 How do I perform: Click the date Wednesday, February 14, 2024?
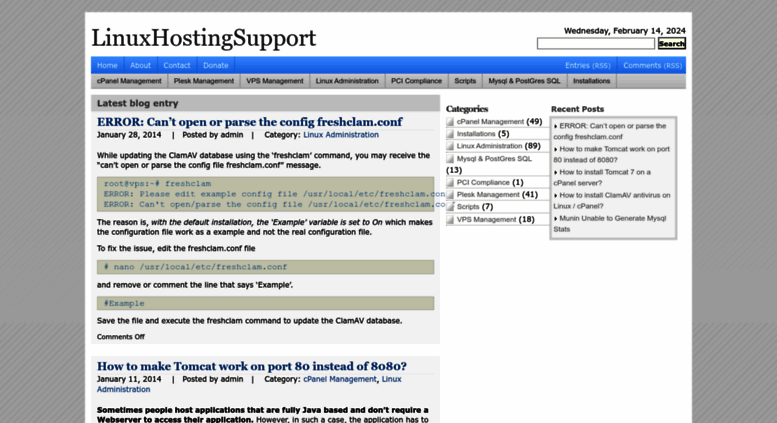tap(625, 31)
